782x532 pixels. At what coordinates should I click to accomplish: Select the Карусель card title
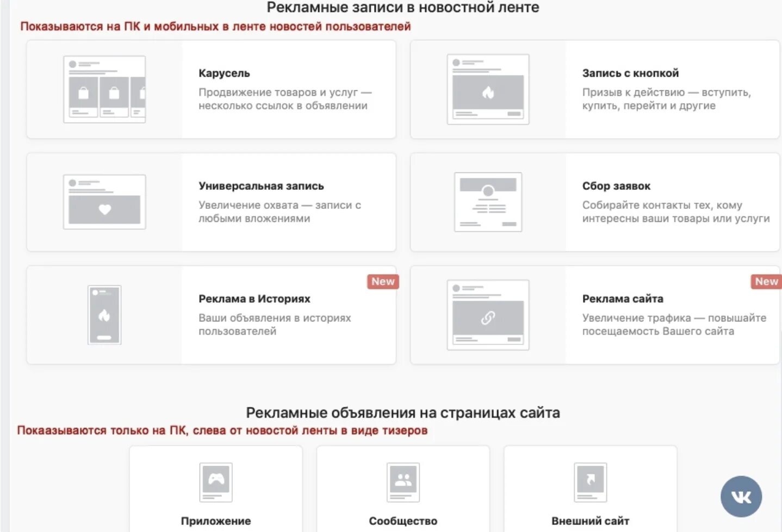point(224,73)
